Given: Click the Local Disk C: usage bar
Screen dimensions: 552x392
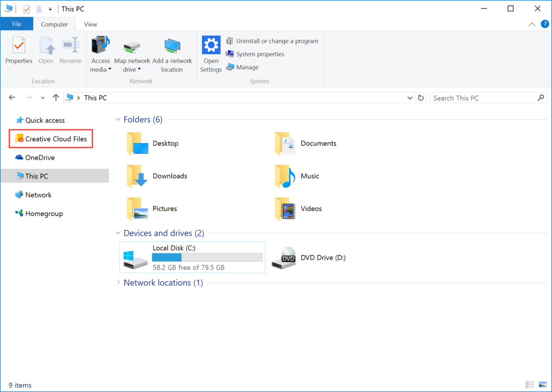Looking at the screenshot, I should coord(207,257).
